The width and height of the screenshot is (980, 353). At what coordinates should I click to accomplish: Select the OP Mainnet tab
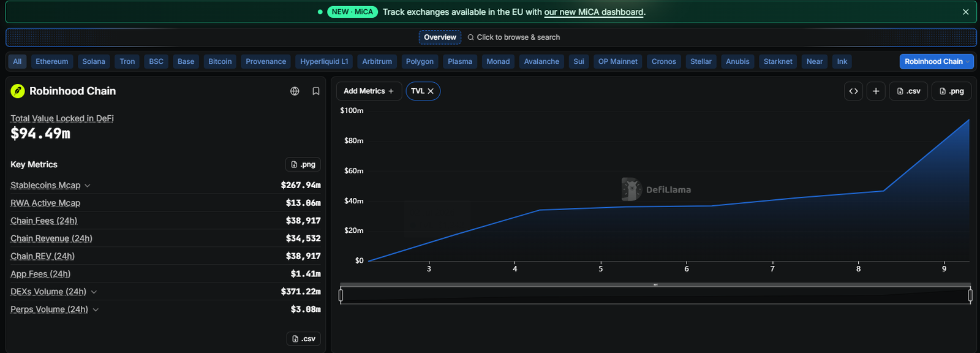617,61
